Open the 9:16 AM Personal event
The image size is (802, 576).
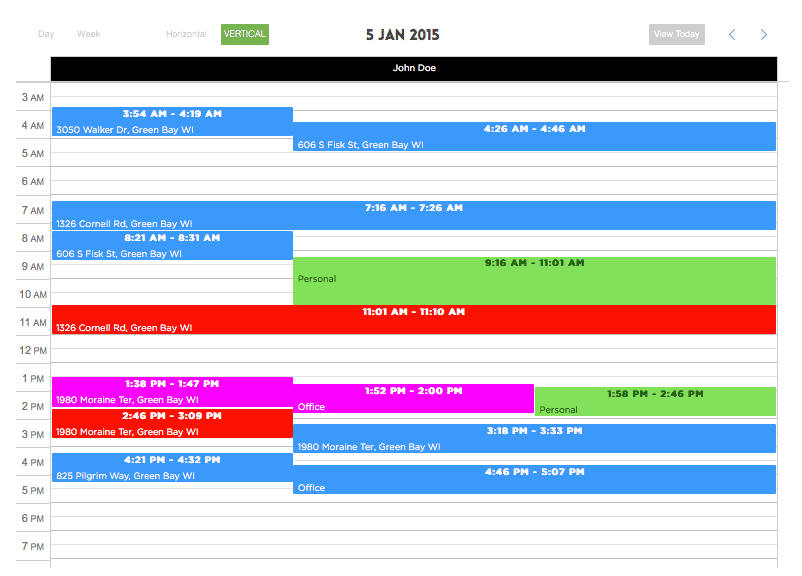[x=534, y=280]
